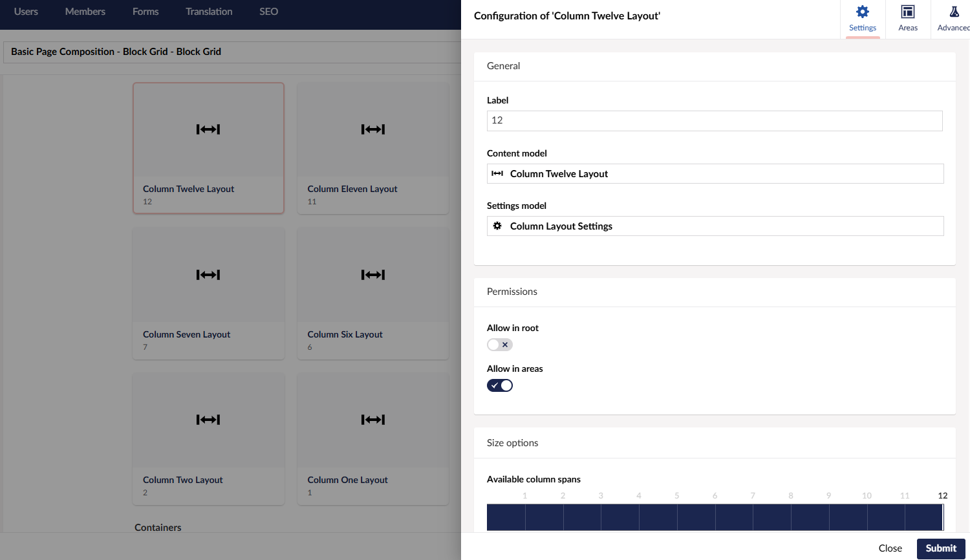Click the Column Two Layout width icon
970x560 pixels.
[x=208, y=420]
